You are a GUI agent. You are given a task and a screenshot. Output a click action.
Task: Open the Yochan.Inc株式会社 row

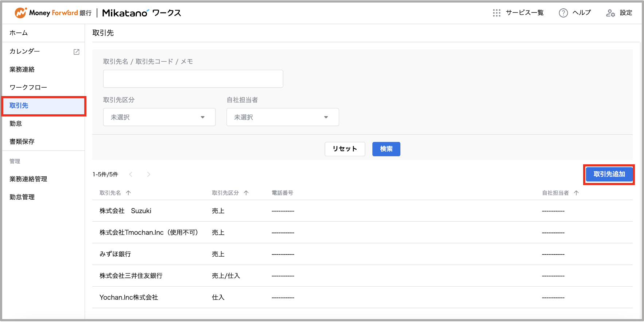tap(362, 298)
